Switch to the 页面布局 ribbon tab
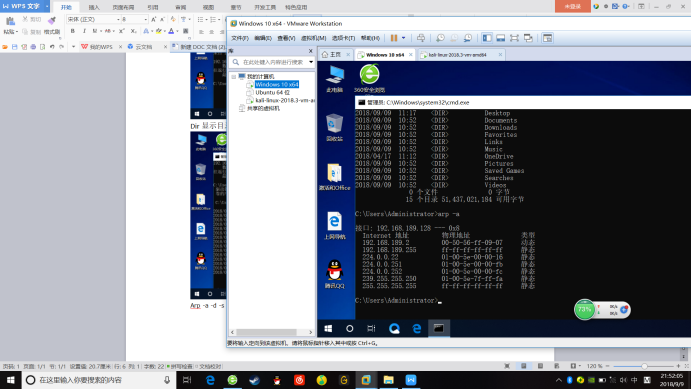Viewport: 692px width, 389px height. click(123, 8)
